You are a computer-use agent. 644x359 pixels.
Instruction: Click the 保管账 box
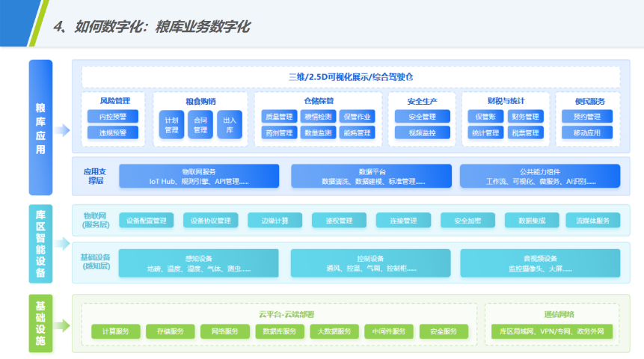[485, 117]
